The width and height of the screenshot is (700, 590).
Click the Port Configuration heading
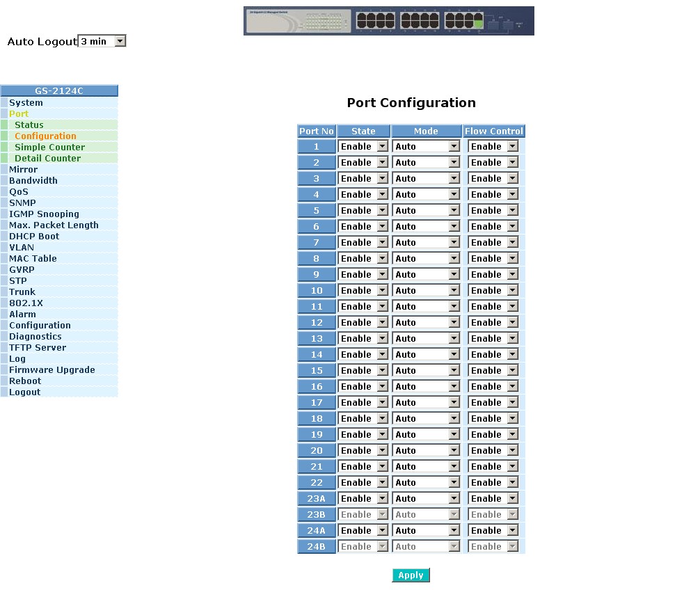pyautogui.click(x=411, y=103)
